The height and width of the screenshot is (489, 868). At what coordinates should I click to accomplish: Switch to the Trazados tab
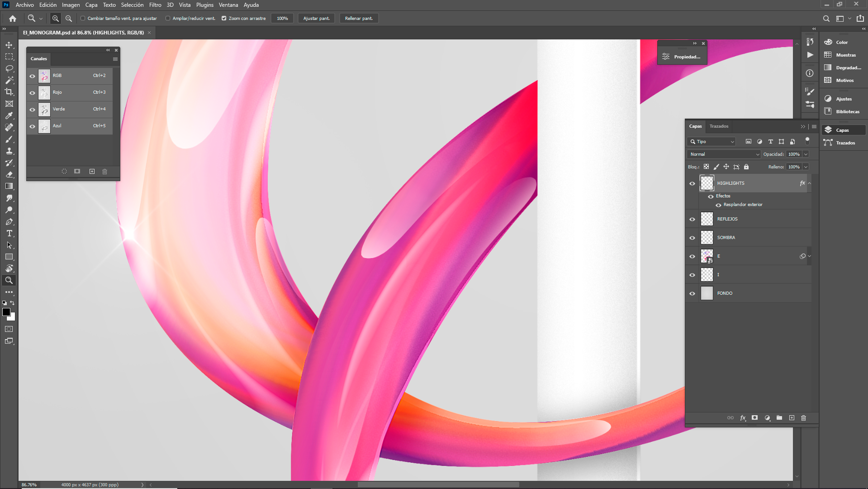[x=719, y=126]
